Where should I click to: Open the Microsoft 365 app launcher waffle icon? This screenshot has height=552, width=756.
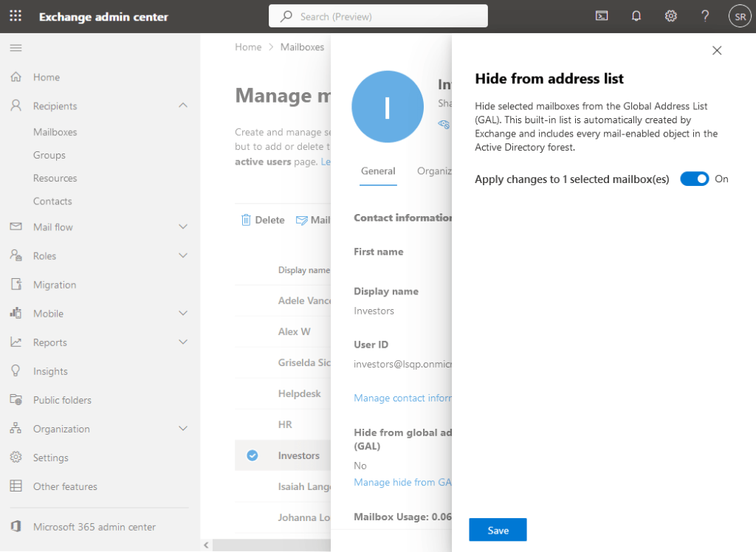click(x=15, y=15)
